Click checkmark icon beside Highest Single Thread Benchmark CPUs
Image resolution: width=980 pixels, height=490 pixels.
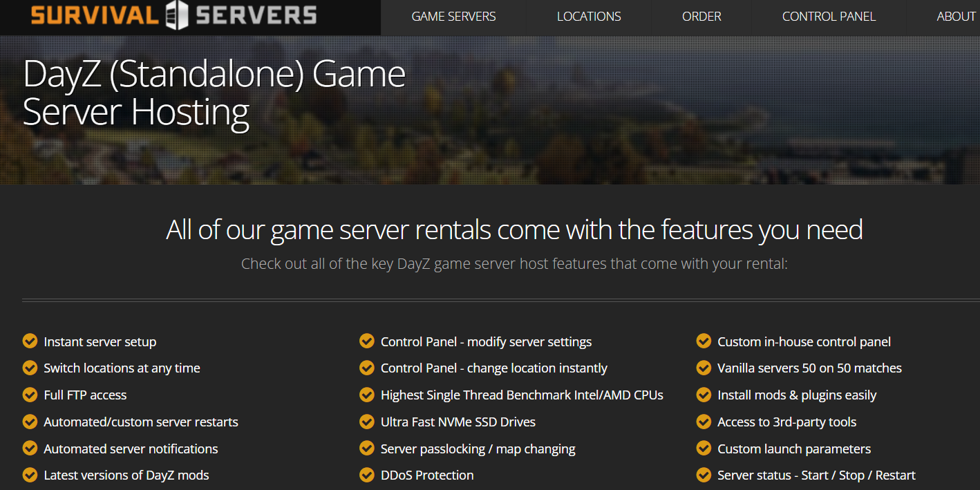(367, 395)
